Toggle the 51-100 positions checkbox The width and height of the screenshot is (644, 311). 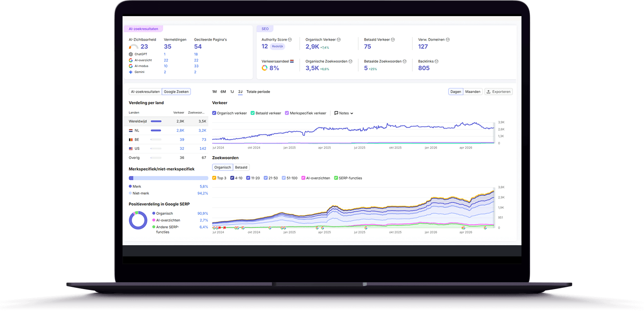click(x=284, y=178)
